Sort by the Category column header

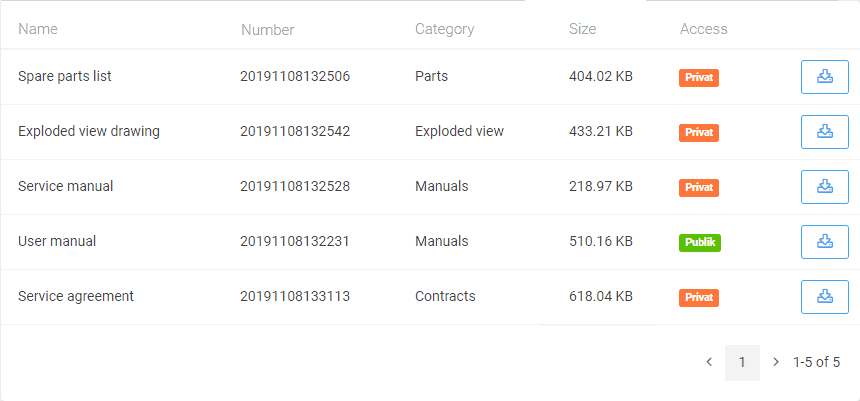(444, 29)
